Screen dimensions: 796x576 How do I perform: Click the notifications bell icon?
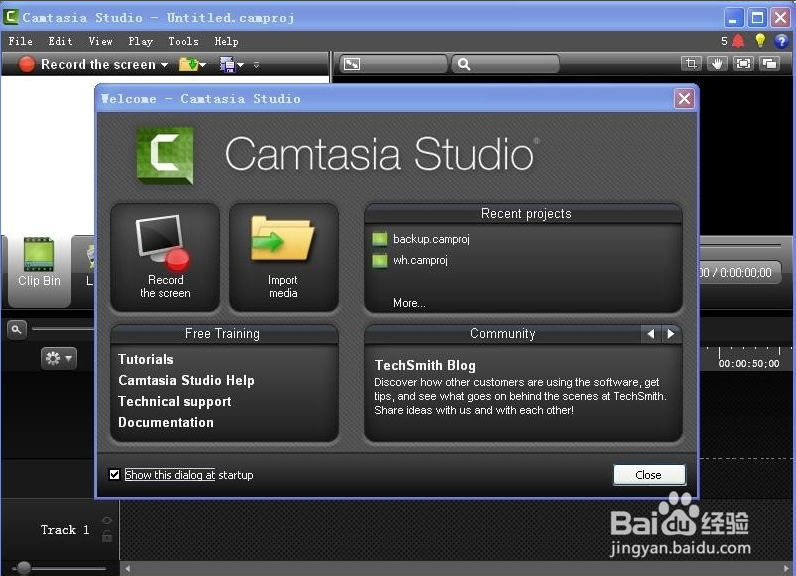coord(738,41)
